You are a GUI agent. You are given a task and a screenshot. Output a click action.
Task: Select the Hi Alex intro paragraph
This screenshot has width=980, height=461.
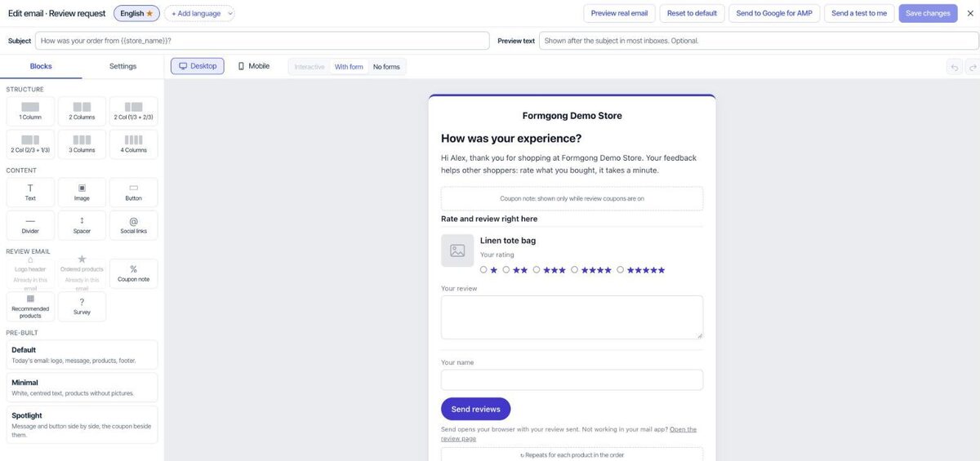[568, 164]
